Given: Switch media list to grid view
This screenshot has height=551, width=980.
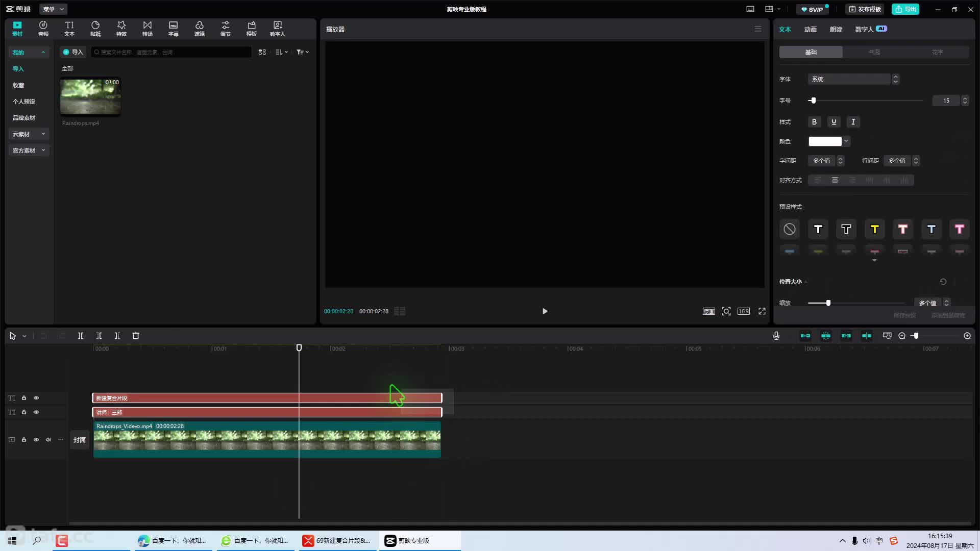Looking at the screenshot, I should click(262, 52).
